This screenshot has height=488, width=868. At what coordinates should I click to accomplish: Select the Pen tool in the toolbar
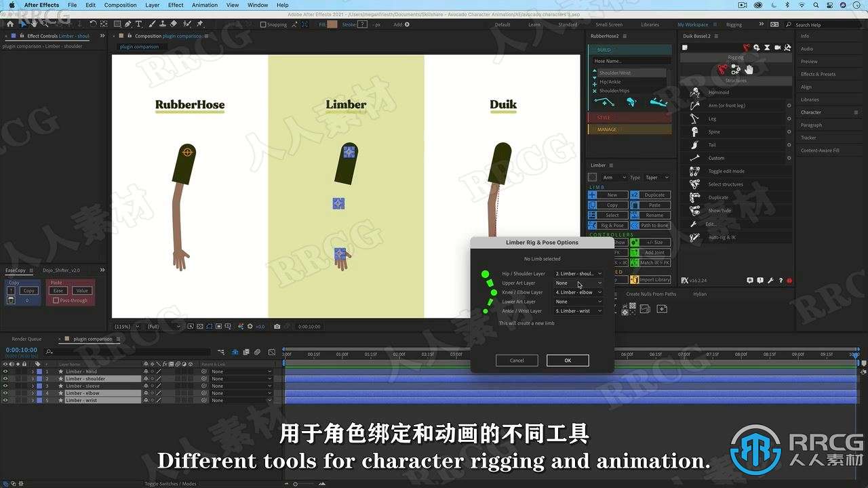click(127, 24)
